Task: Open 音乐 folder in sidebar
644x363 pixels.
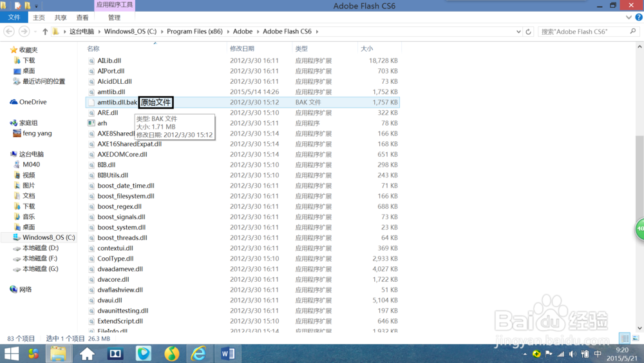Action: pyautogui.click(x=24, y=217)
